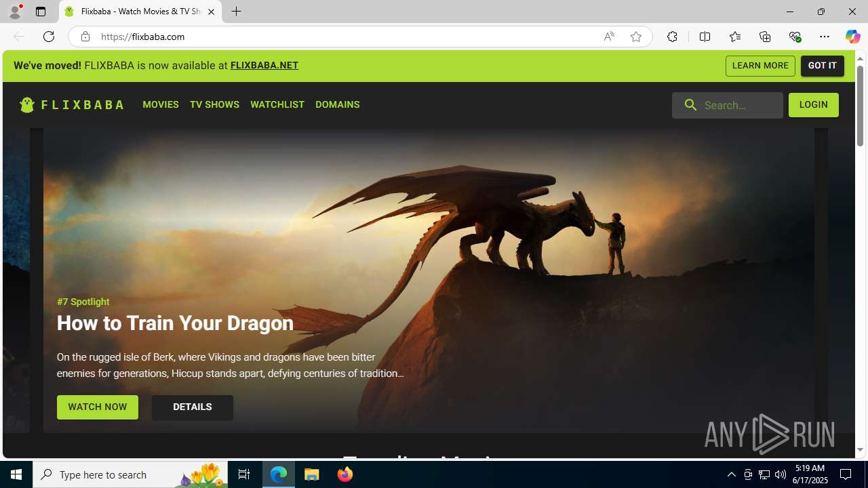This screenshot has width=868, height=488.
Task: Open File Explorer from taskbar
Action: (312, 474)
